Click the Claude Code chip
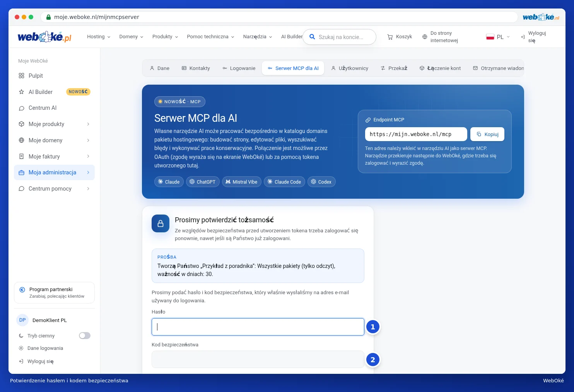 tap(284, 182)
